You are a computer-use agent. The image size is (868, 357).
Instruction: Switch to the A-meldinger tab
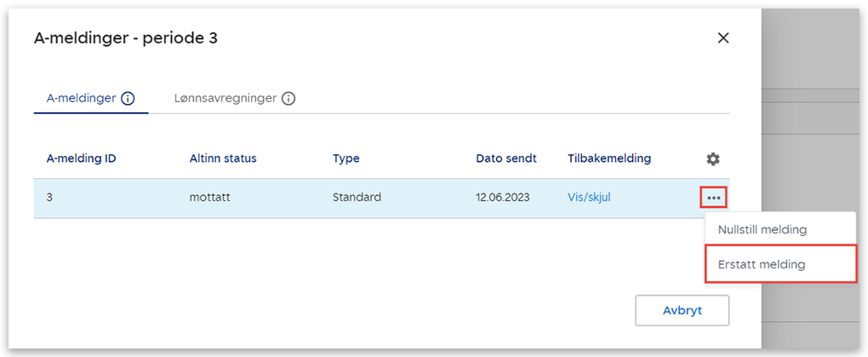pos(81,98)
